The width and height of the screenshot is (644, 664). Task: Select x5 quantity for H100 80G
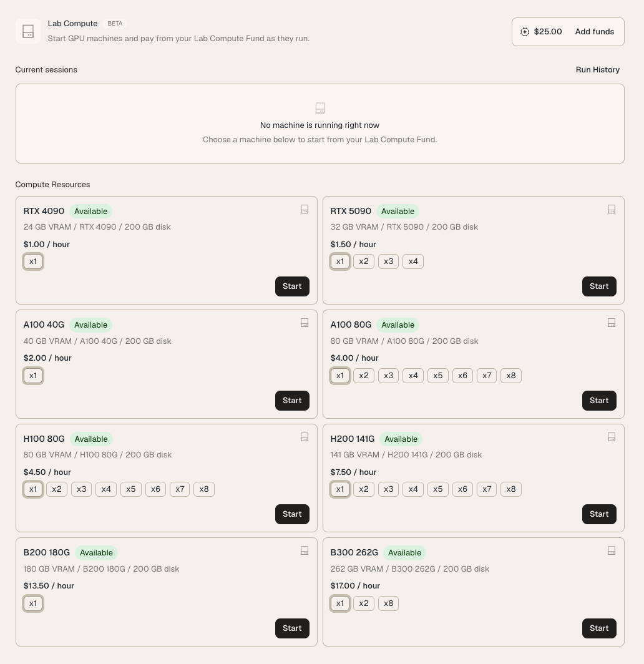(x=131, y=489)
